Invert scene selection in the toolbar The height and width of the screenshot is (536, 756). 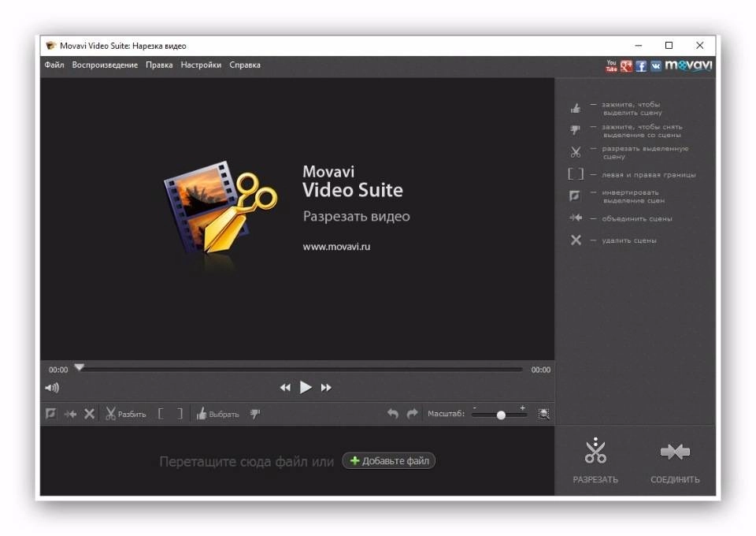point(50,414)
